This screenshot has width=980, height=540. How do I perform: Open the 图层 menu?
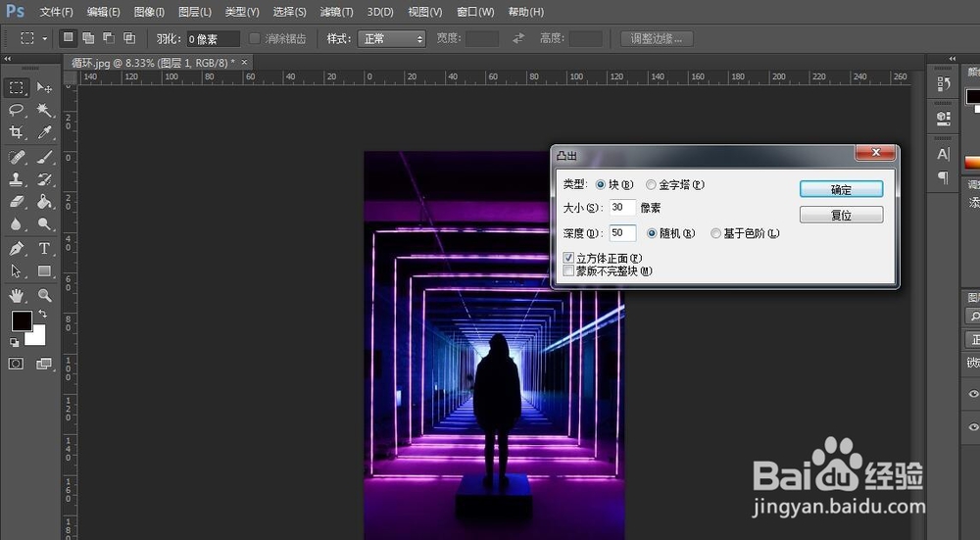pyautogui.click(x=194, y=12)
